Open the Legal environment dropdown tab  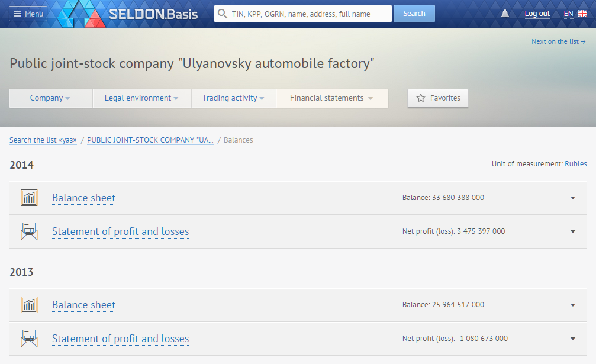142,98
